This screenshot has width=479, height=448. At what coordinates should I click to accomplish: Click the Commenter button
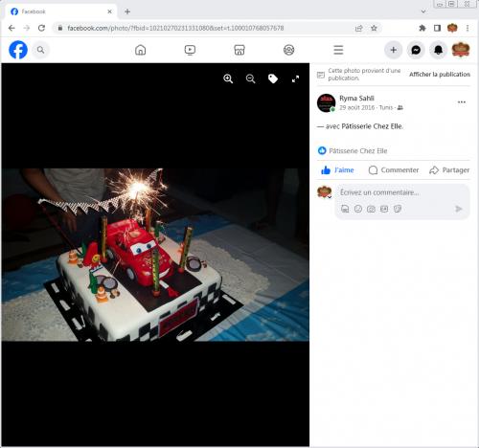[x=394, y=170]
